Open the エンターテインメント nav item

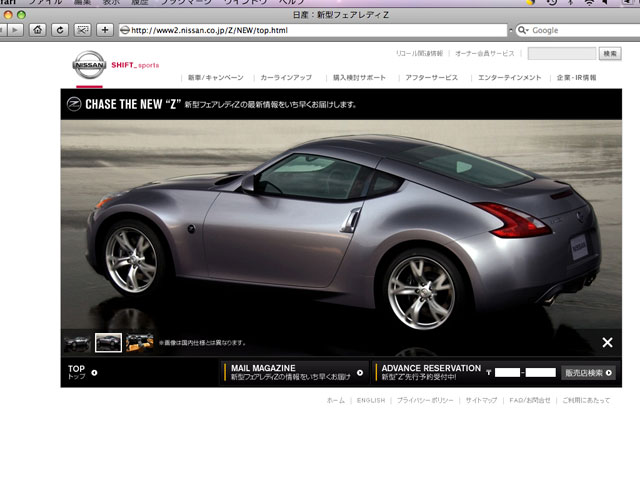[x=509, y=78]
